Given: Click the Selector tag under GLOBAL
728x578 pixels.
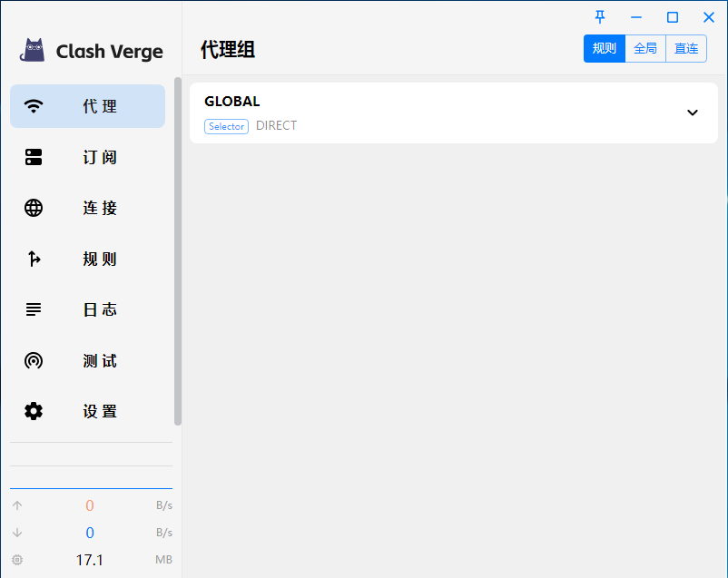Looking at the screenshot, I should 226,126.
